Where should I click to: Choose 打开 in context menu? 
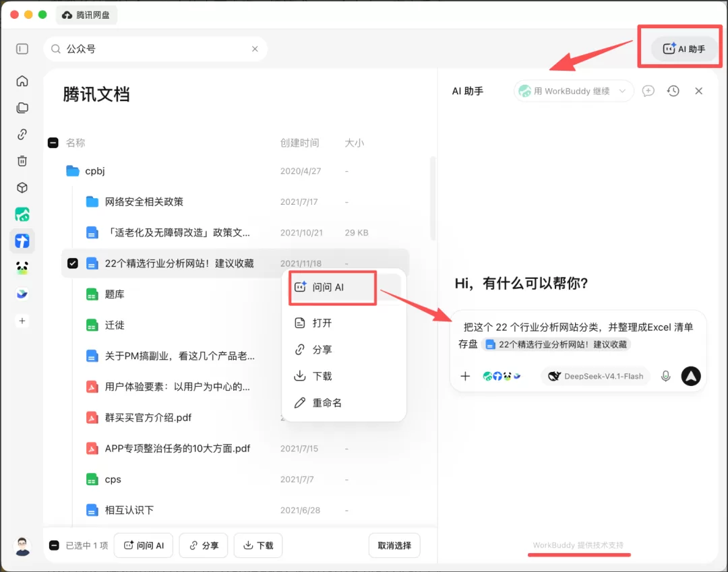click(x=344, y=323)
